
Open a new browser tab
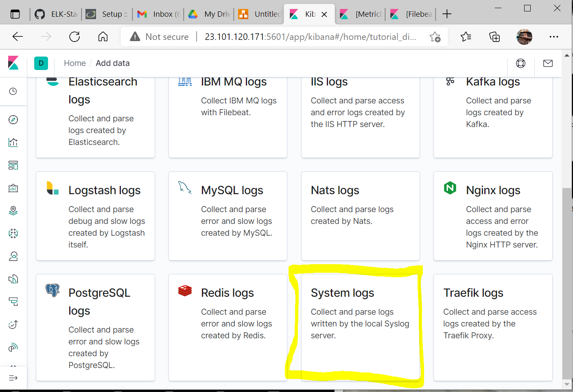coord(447,14)
